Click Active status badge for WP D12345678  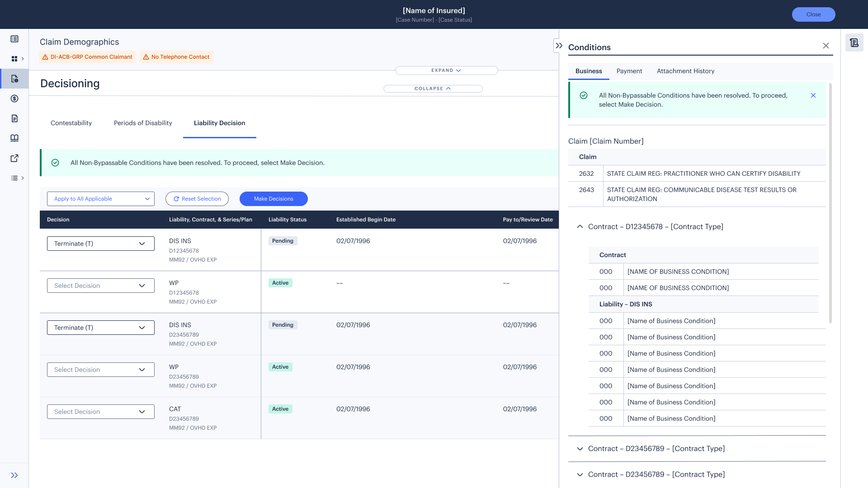point(280,283)
